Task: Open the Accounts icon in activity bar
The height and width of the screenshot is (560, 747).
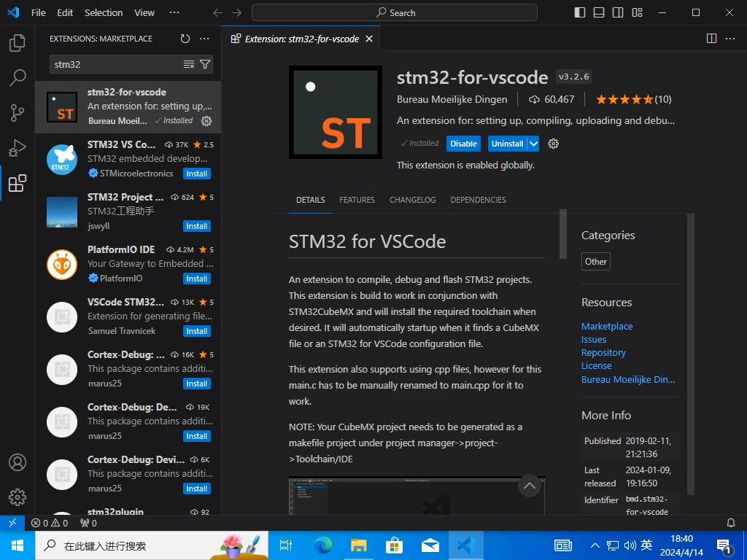Action: click(18, 462)
